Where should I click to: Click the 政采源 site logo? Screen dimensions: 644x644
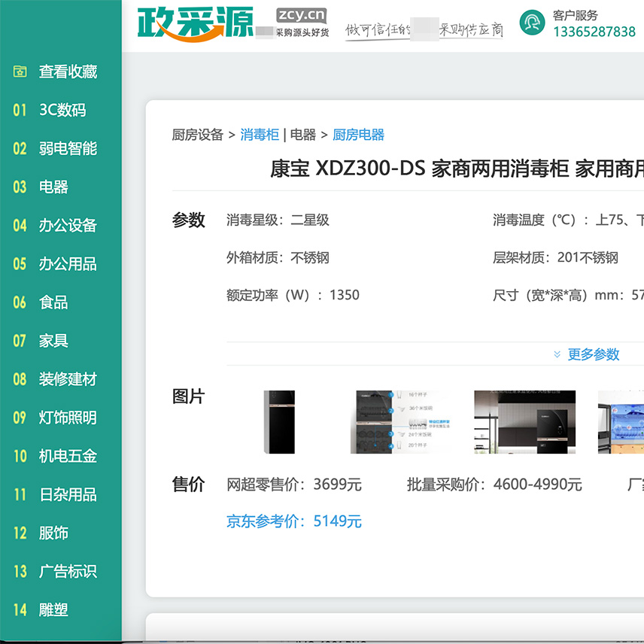tap(195, 24)
